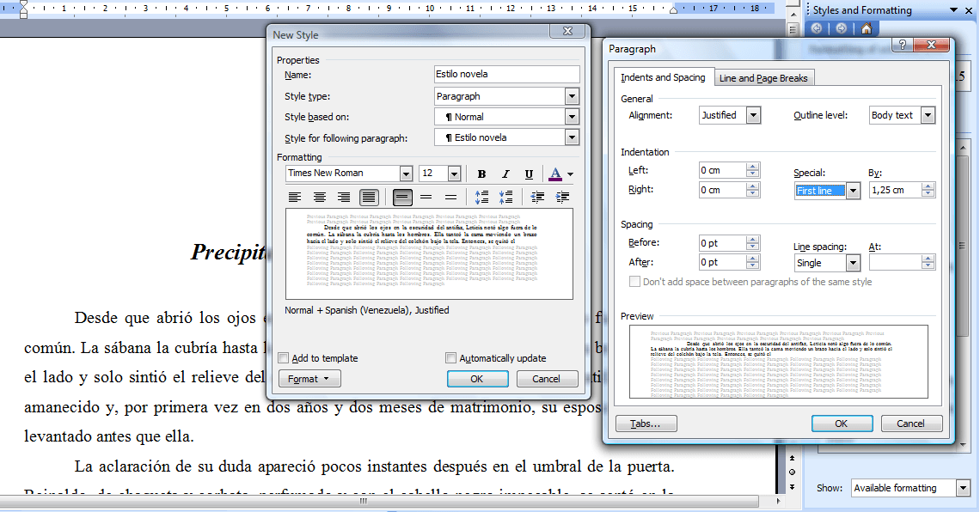
Task: Select the double line spacing icon
Action: click(x=451, y=197)
